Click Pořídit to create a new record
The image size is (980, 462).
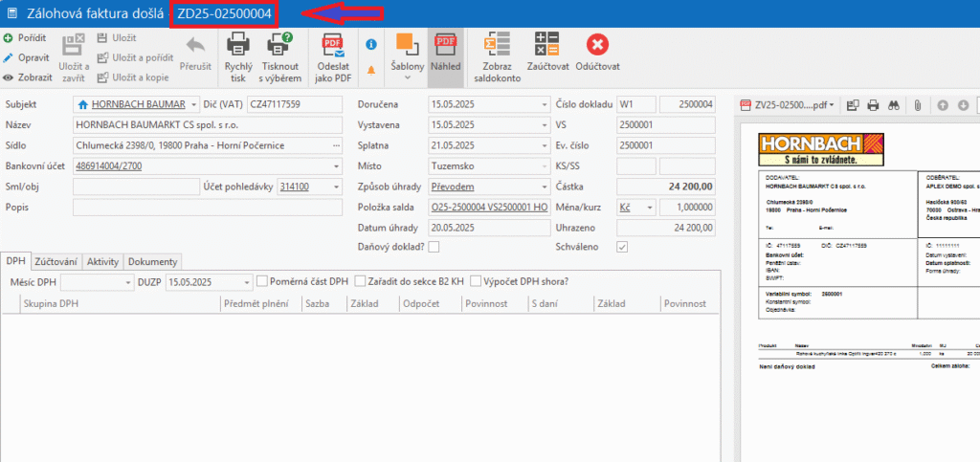(25, 38)
